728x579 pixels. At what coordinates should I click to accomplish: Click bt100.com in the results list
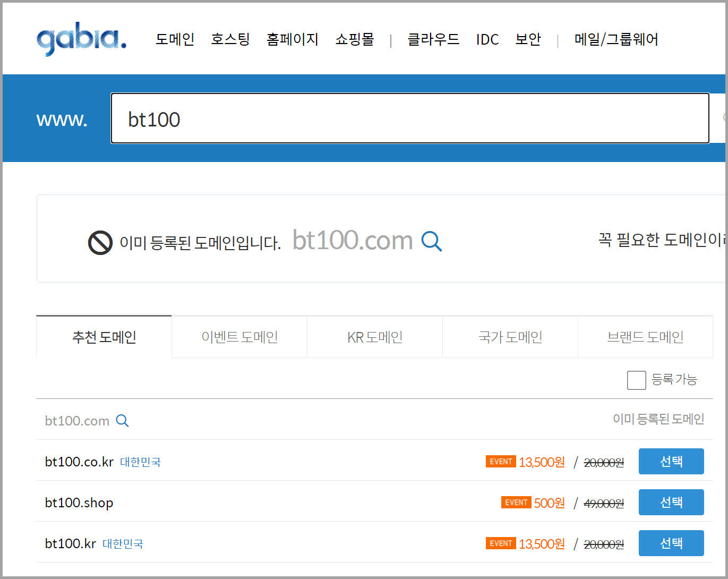click(77, 421)
